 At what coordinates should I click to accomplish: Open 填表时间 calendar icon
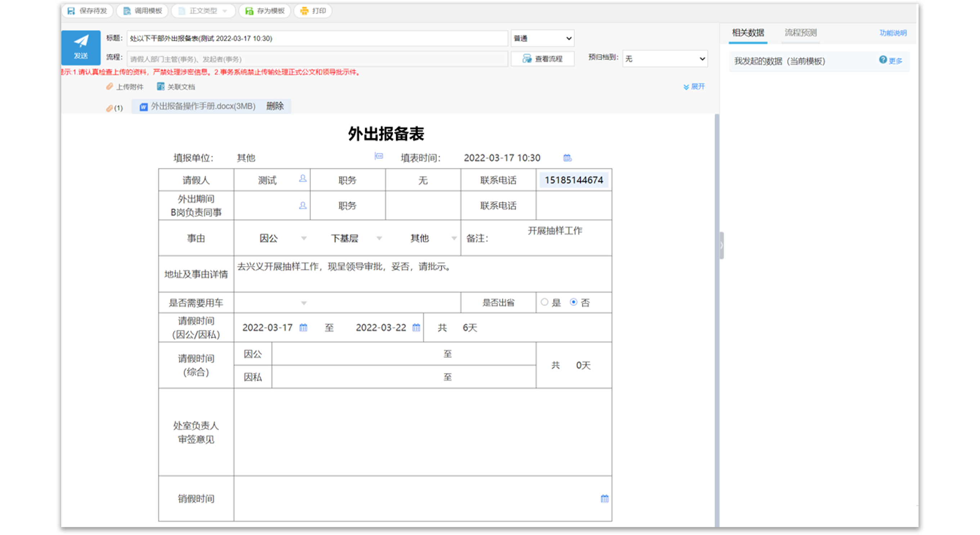click(x=567, y=158)
